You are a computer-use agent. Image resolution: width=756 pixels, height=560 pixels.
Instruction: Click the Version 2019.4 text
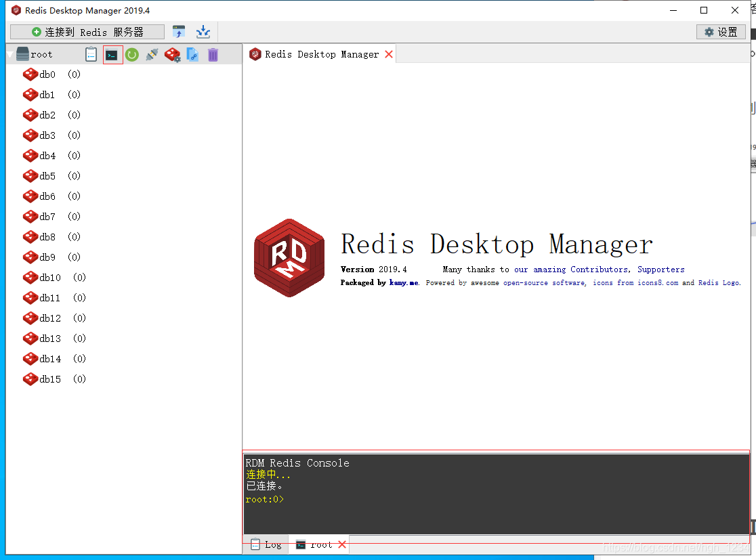coord(374,270)
